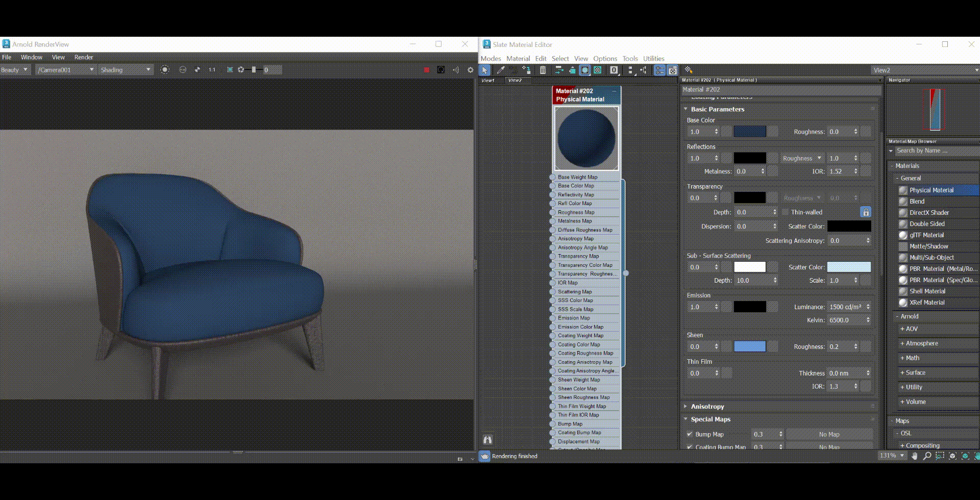
Task: Click the Bump Map No Map button
Action: pyautogui.click(x=829, y=434)
